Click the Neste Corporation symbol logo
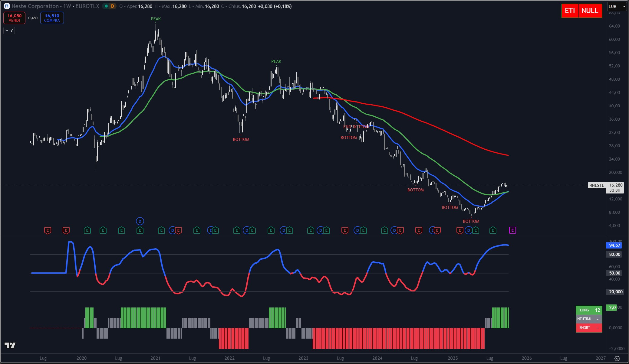 [x=7, y=6]
